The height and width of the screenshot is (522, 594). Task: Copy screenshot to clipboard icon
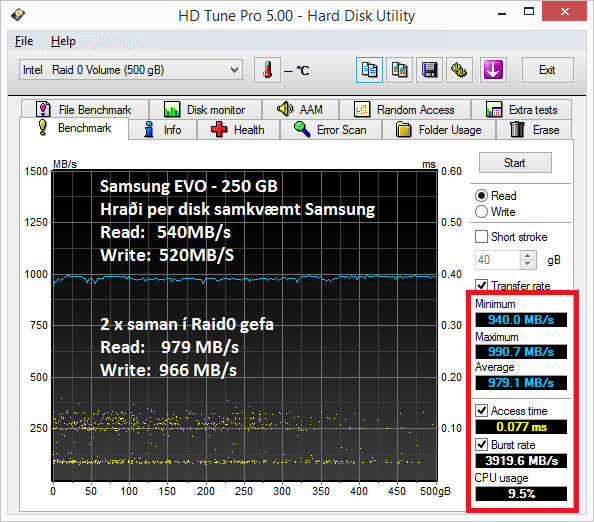coord(399,70)
